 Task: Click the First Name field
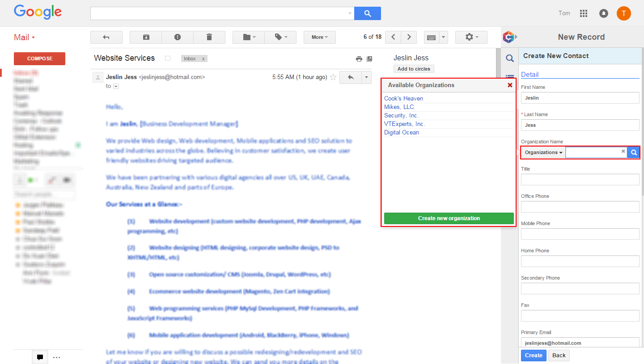[580, 98]
